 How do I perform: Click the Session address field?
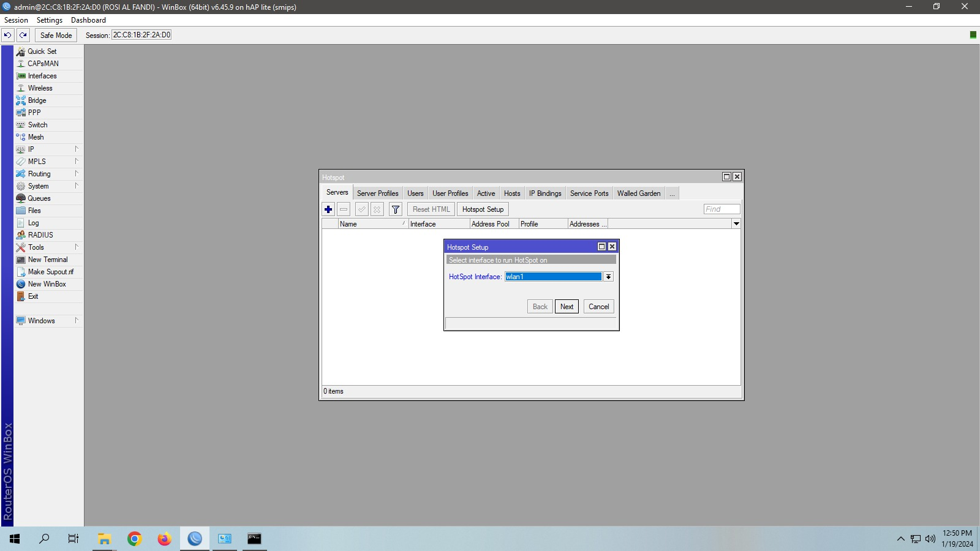tap(141, 35)
